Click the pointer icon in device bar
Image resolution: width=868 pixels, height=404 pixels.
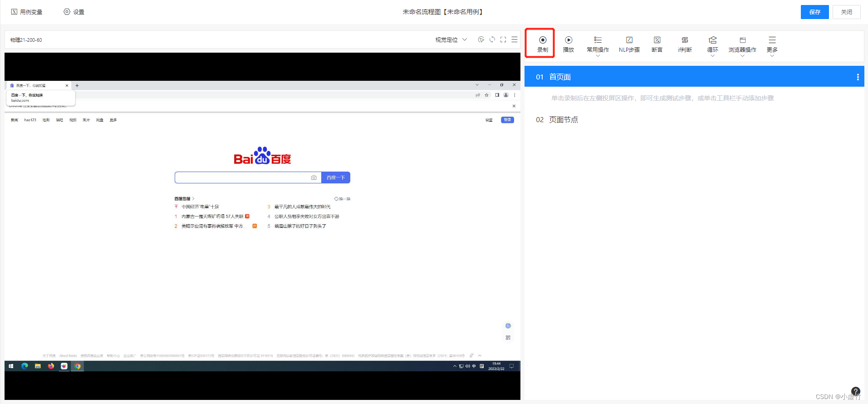481,39
